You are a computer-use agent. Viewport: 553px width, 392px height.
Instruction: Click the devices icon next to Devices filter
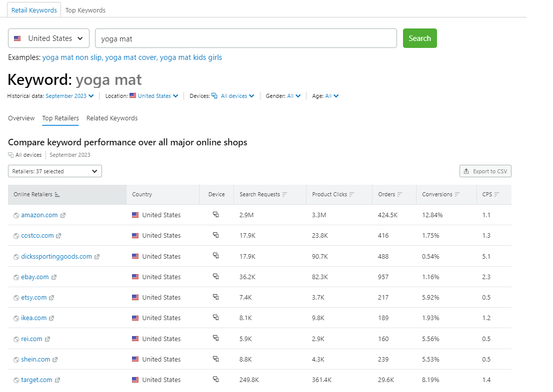pyautogui.click(x=214, y=96)
